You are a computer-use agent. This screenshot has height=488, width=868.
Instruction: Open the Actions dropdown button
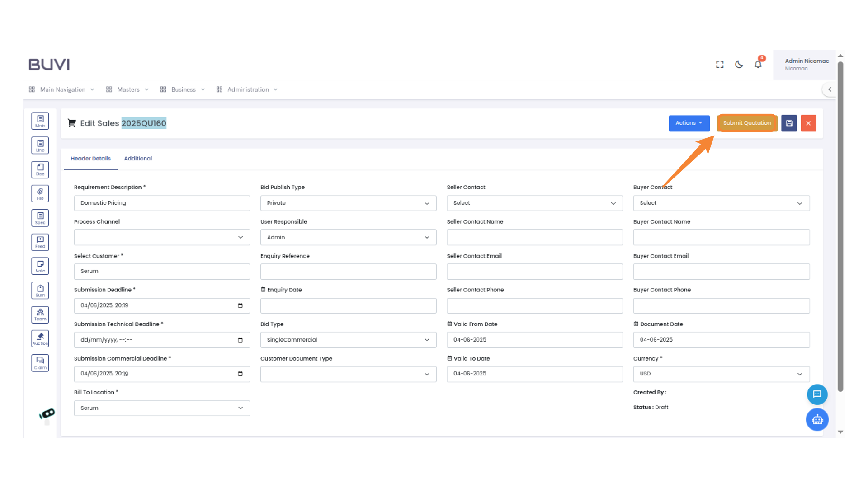pos(689,123)
